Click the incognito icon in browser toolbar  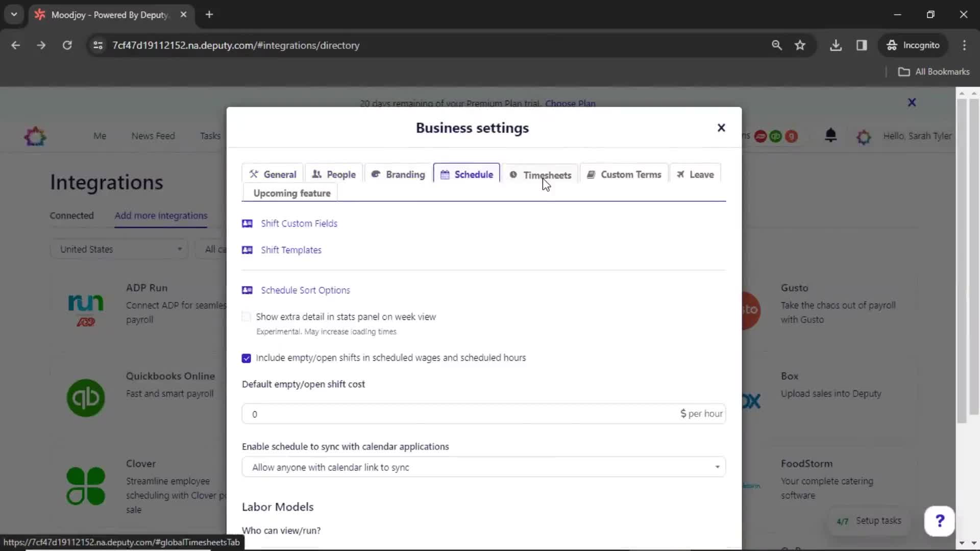[891, 45]
